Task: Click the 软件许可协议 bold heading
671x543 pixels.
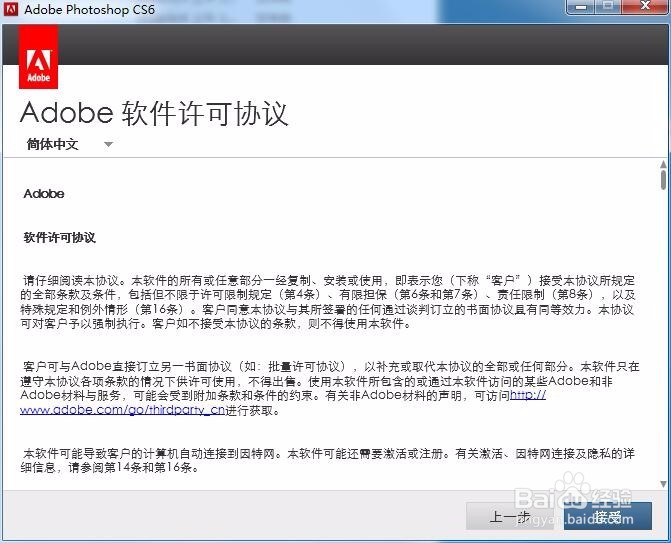Action: [59, 238]
